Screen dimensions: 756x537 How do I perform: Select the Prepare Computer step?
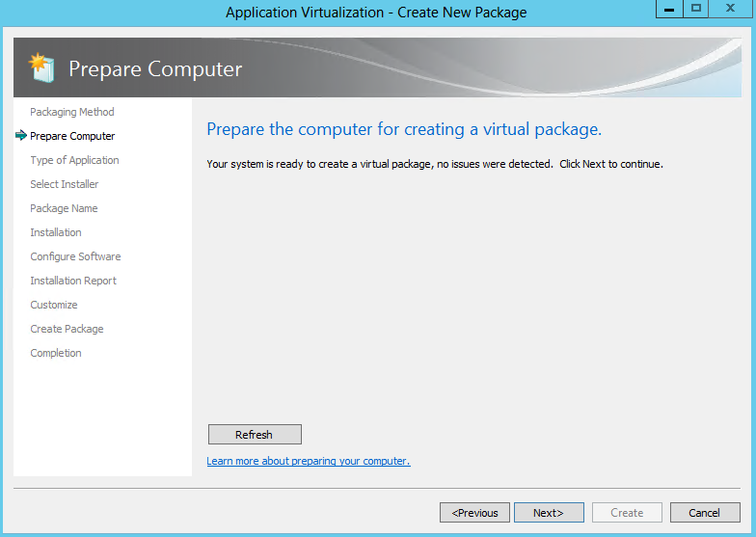(x=72, y=136)
